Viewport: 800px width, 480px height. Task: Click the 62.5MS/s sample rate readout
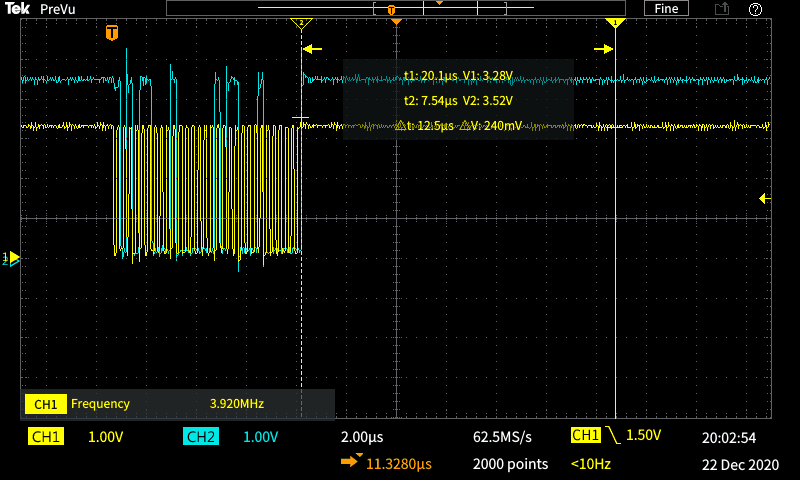pyautogui.click(x=502, y=437)
